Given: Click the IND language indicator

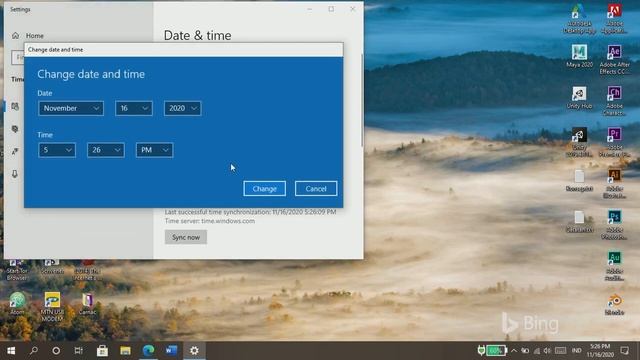Looking at the screenshot, I should click(576, 351).
